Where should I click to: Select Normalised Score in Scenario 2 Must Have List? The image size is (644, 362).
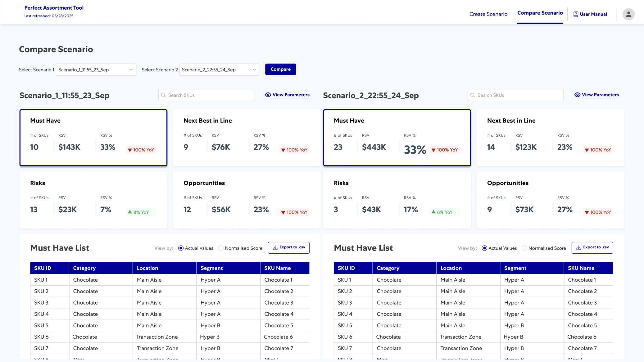click(524, 248)
